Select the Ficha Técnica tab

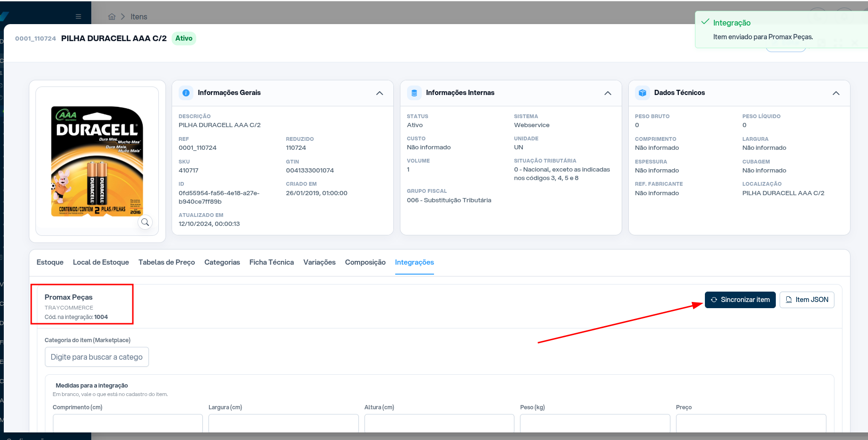click(x=271, y=262)
